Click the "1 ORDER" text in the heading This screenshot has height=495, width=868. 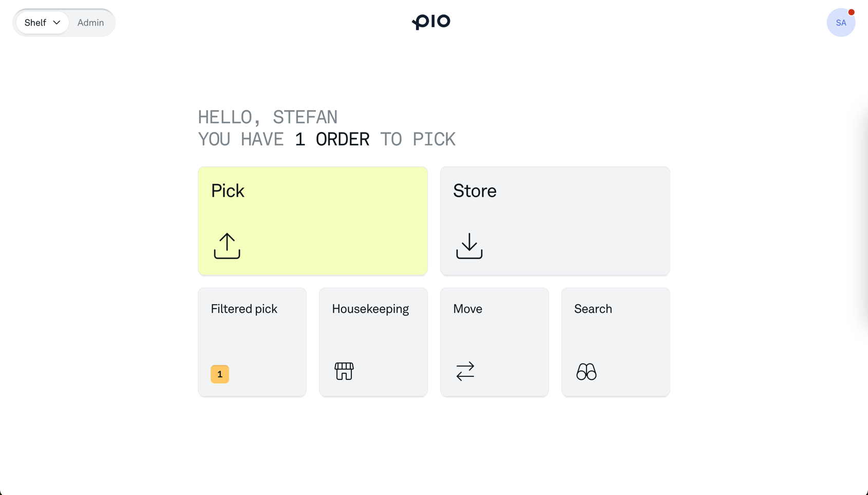pos(332,140)
